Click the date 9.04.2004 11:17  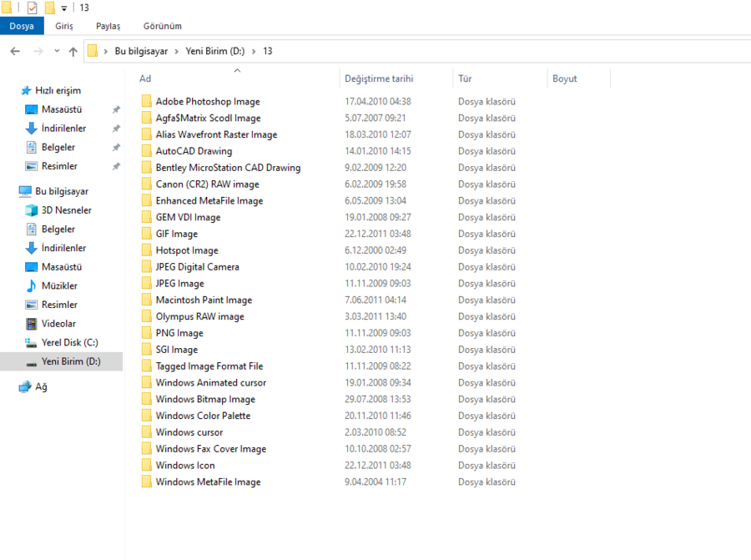click(x=375, y=482)
